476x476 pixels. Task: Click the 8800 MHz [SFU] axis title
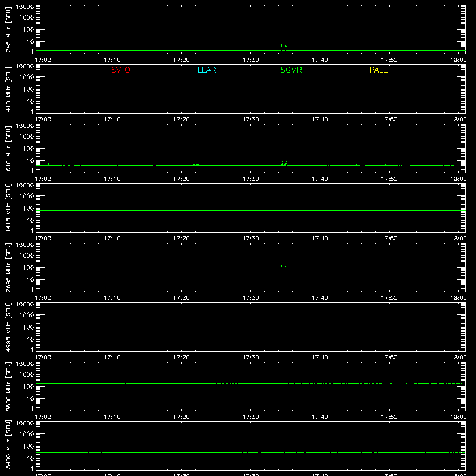(8, 386)
